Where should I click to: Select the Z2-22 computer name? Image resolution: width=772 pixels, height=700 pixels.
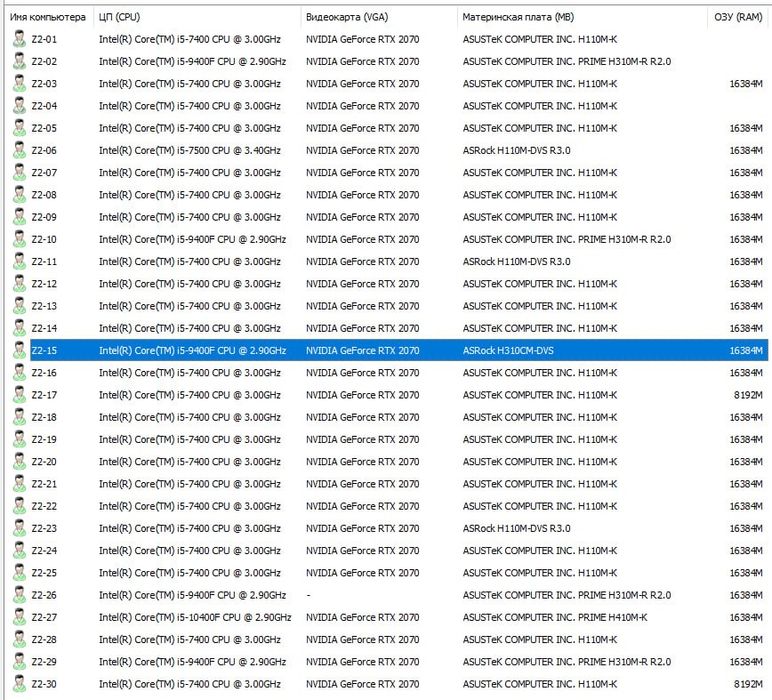[x=44, y=506]
